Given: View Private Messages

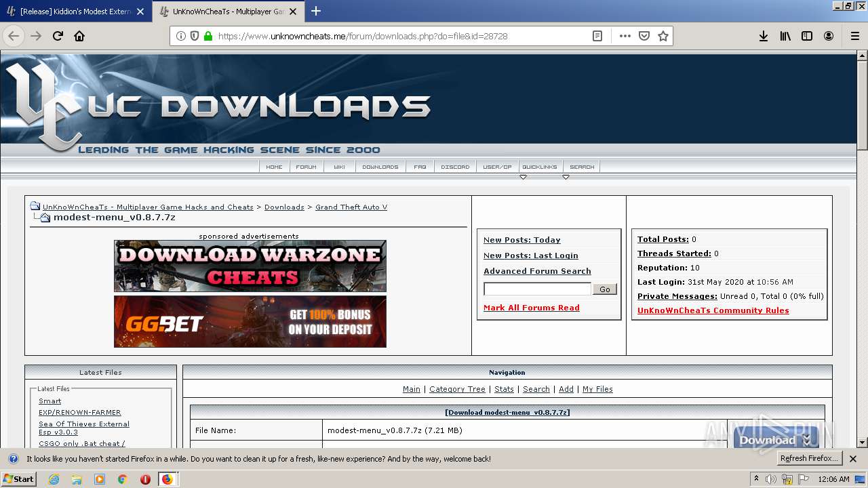Looking at the screenshot, I should 677,296.
